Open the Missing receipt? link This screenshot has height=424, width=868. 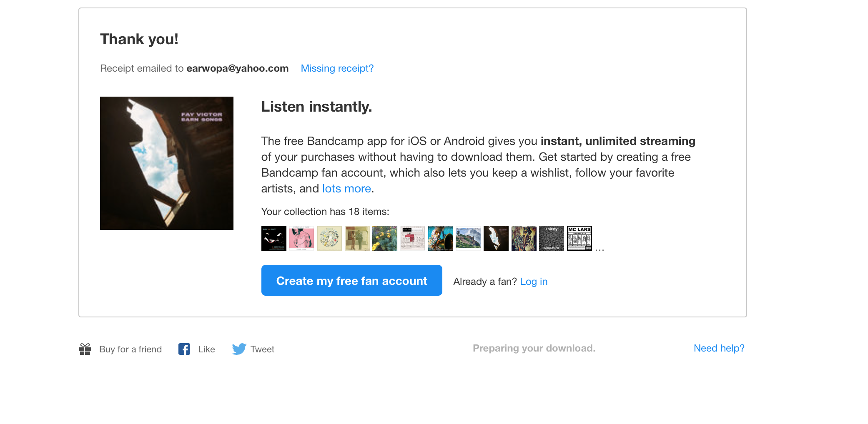tap(337, 68)
